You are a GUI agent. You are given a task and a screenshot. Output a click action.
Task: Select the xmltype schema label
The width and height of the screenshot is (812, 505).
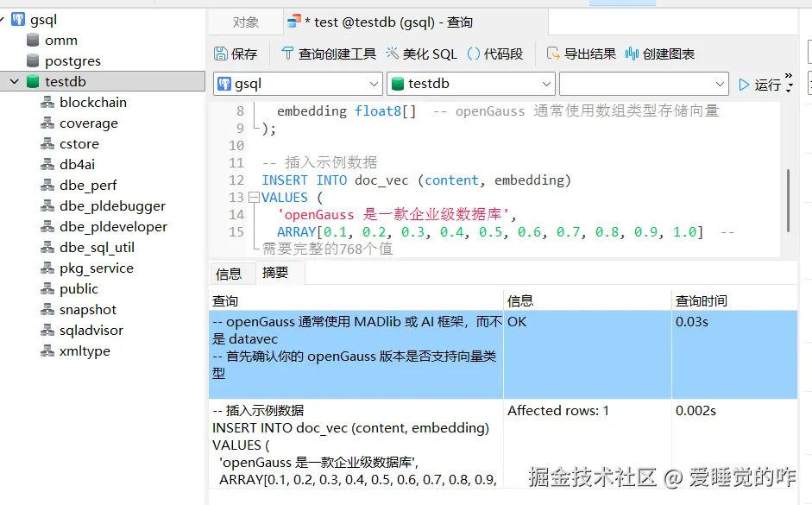pyautogui.click(x=85, y=351)
